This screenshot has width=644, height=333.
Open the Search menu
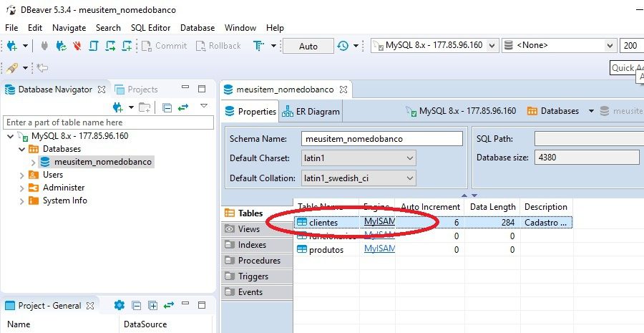click(108, 28)
